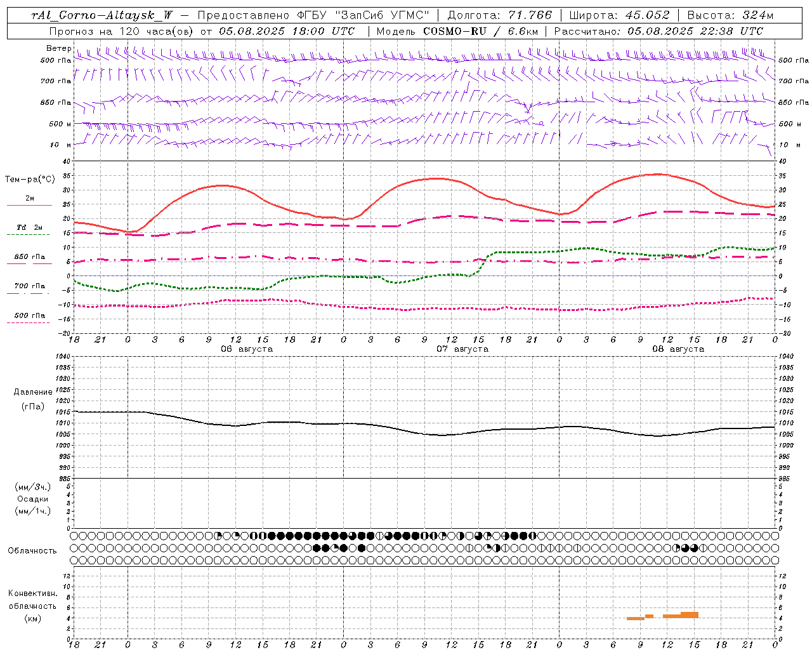Click the dashed line sample beneath Td 2м

[x=28, y=235]
